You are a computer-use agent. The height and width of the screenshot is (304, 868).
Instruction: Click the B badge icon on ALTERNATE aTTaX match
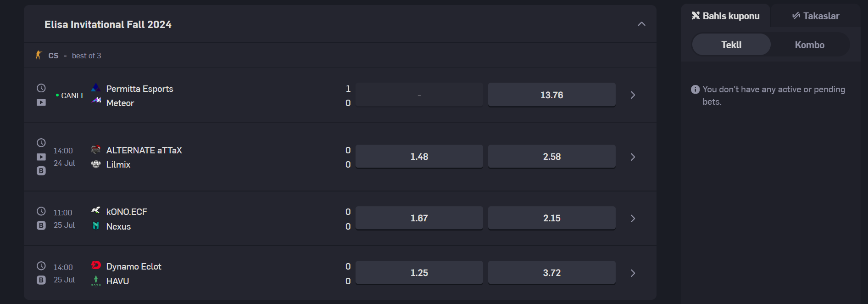pyautogui.click(x=41, y=171)
